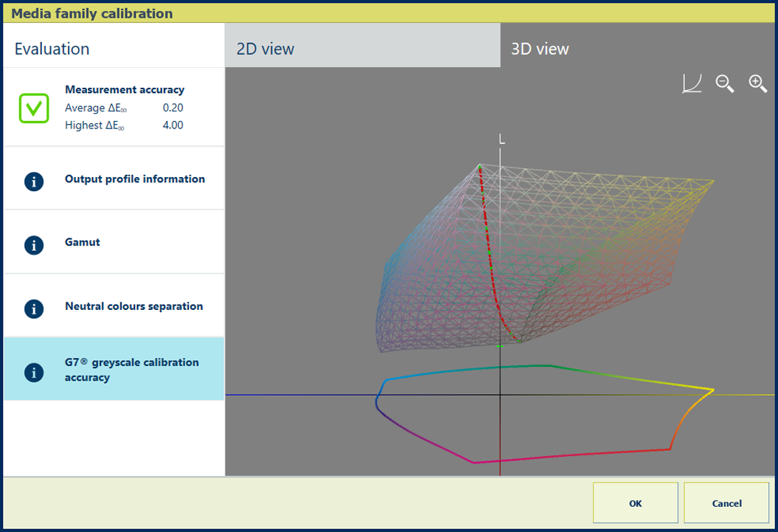778x532 pixels.
Task: Click the axes view icon above the 3D plot
Action: pyautogui.click(x=692, y=83)
